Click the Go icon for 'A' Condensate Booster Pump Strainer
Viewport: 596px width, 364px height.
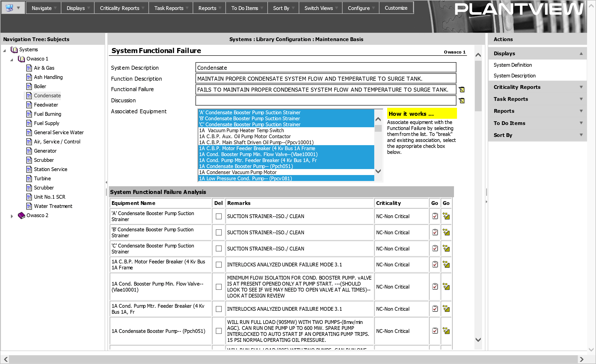[x=436, y=216]
